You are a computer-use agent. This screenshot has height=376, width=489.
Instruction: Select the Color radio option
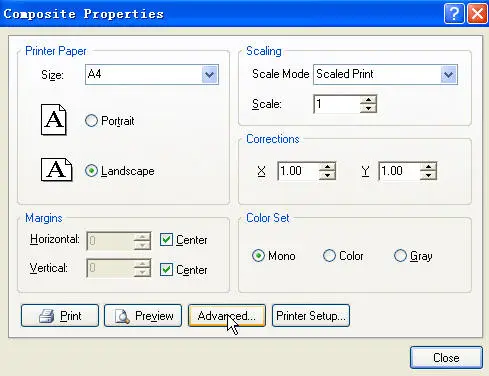point(329,256)
